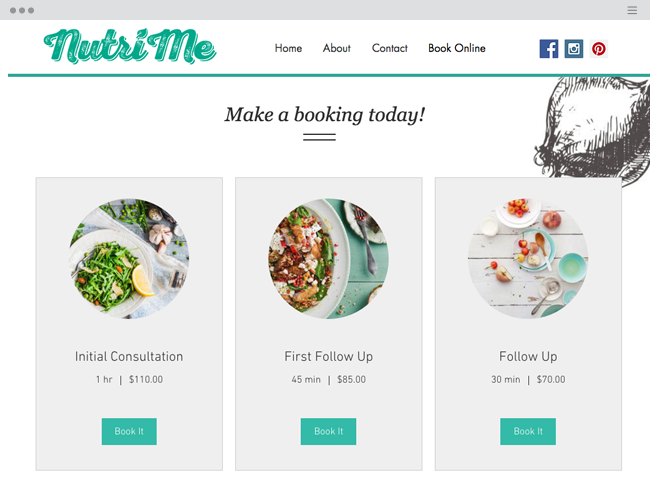
Task: Open the About page
Action: [337, 48]
